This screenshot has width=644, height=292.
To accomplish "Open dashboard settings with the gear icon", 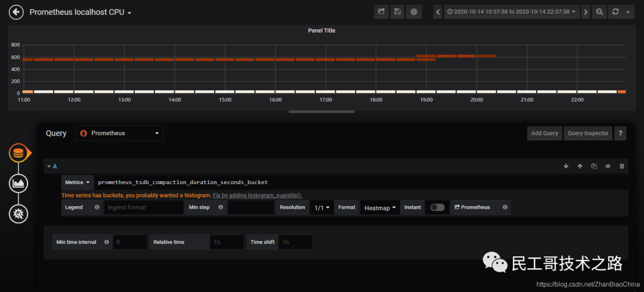I will click(414, 12).
